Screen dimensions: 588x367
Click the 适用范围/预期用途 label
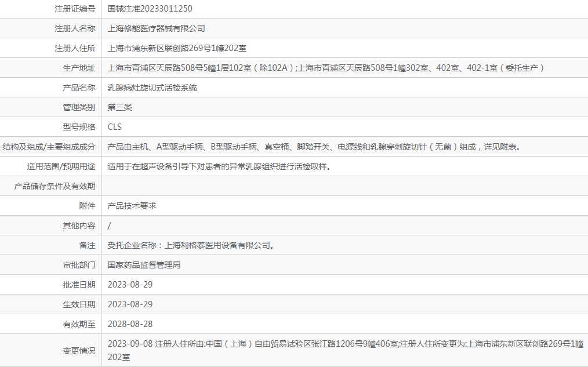click(61, 166)
